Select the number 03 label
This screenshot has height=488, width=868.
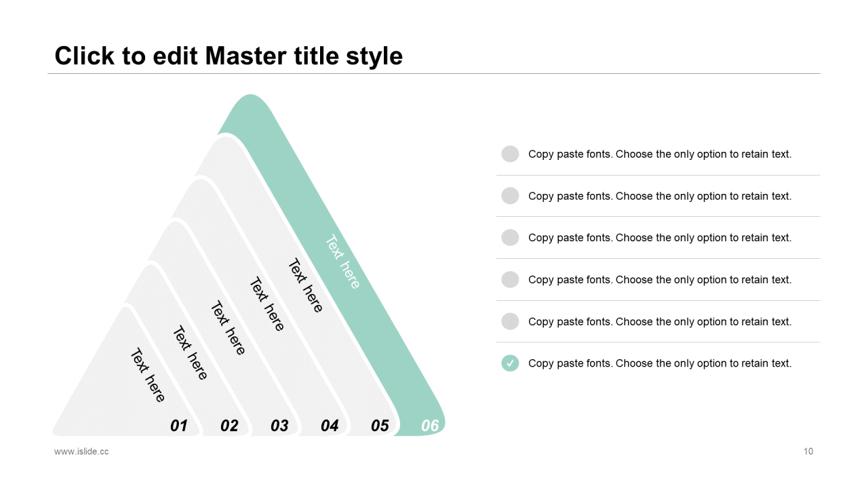pyautogui.click(x=279, y=426)
